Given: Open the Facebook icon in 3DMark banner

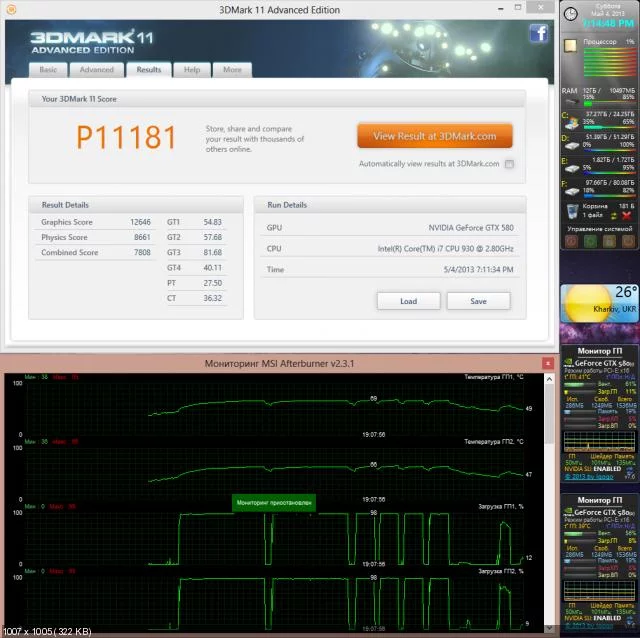Looking at the screenshot, I should [539, 33].
